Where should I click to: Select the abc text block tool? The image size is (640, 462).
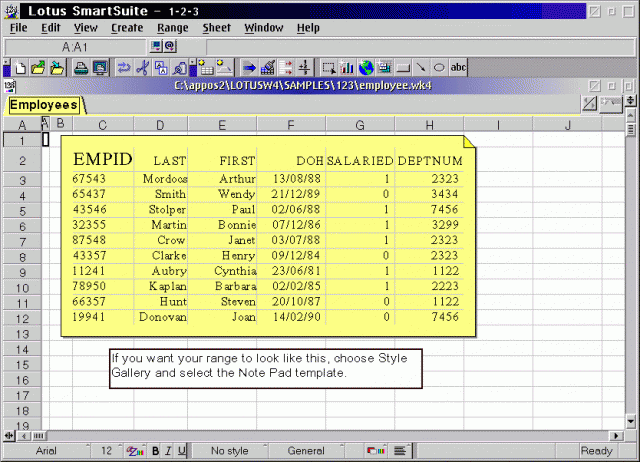458,68
